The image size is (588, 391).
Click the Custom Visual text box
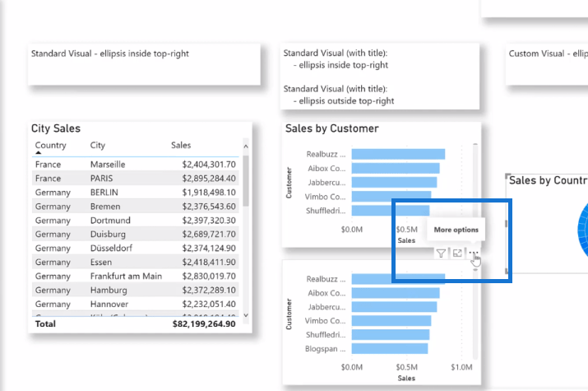click(547, 64)
